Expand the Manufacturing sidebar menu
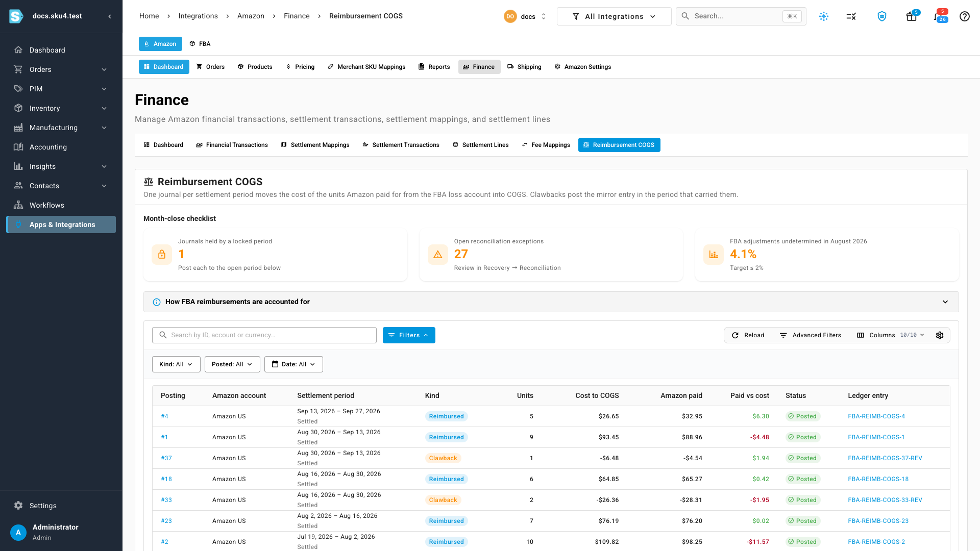The image size is (980, 551). click(x=61, y=128)
